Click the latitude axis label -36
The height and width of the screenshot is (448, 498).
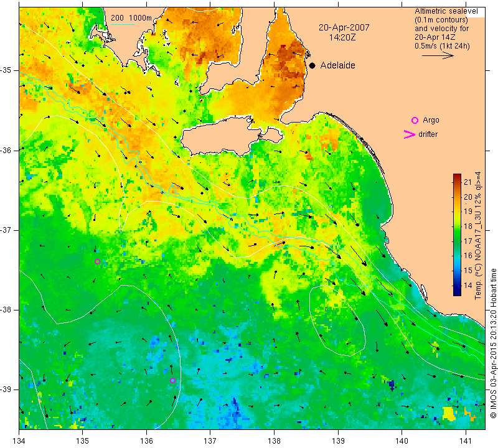(6, 150)
